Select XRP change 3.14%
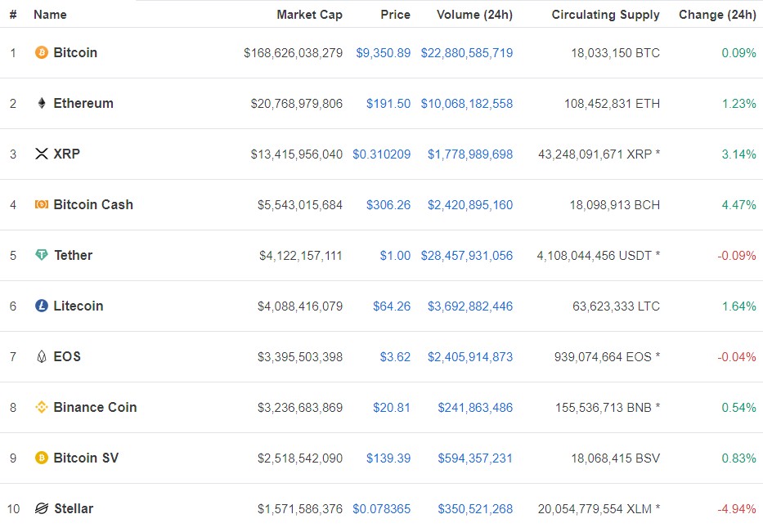Image resolution: width=763 pixels, height=532 pixels. 738,154
